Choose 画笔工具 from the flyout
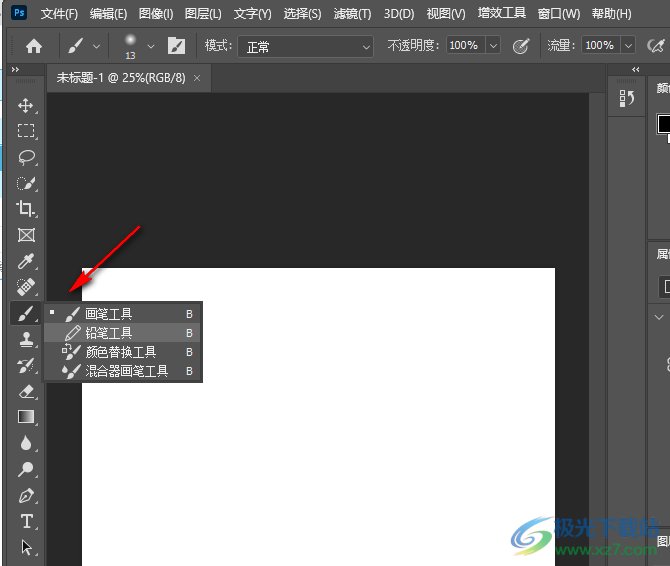The width and height of the screenshot is (670, 566). click(x=122, y=314)
